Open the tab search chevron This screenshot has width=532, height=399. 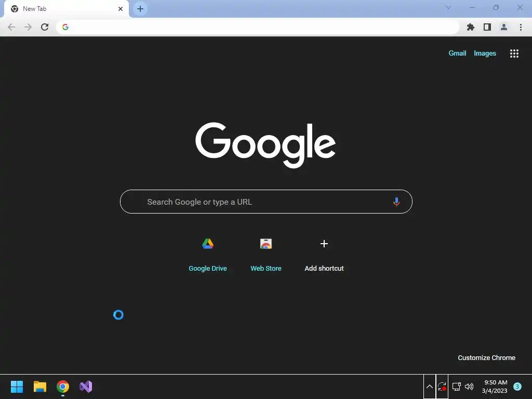pos(448,7)
